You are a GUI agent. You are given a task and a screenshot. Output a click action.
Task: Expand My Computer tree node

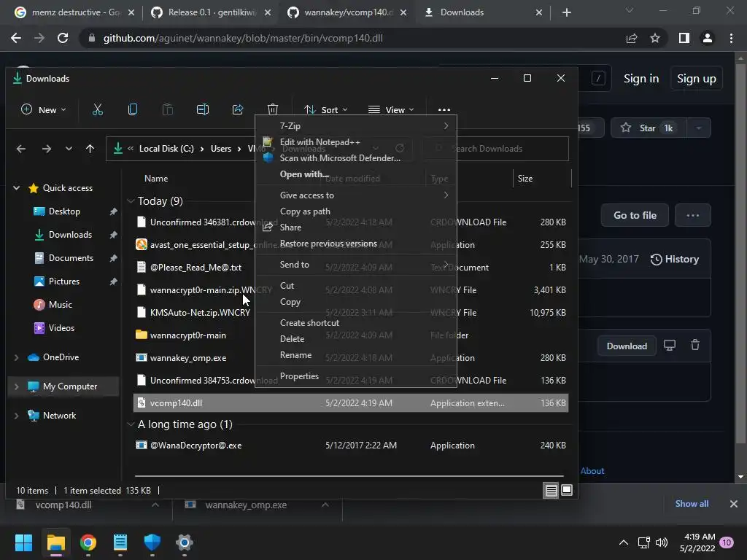17,386
